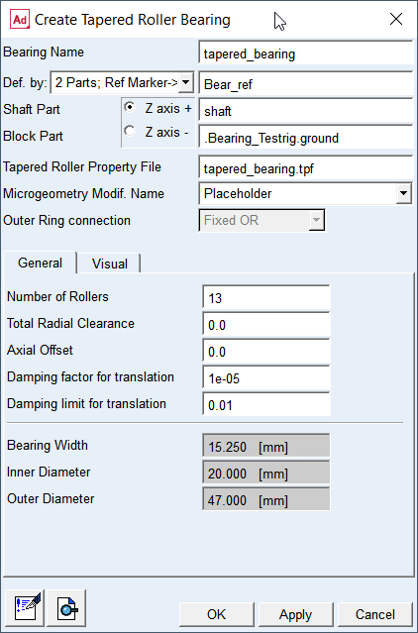
Task: Open the Outer Ring connection dropdown
Action: tap(317, 220)
